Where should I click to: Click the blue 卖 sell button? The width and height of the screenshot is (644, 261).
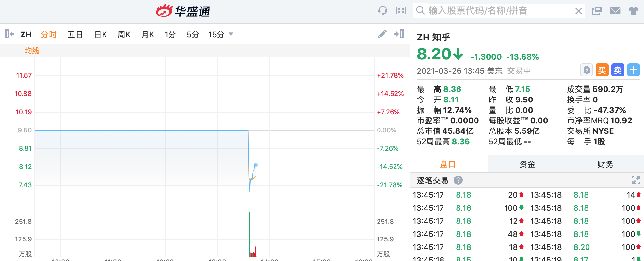[x=618, y=70]
